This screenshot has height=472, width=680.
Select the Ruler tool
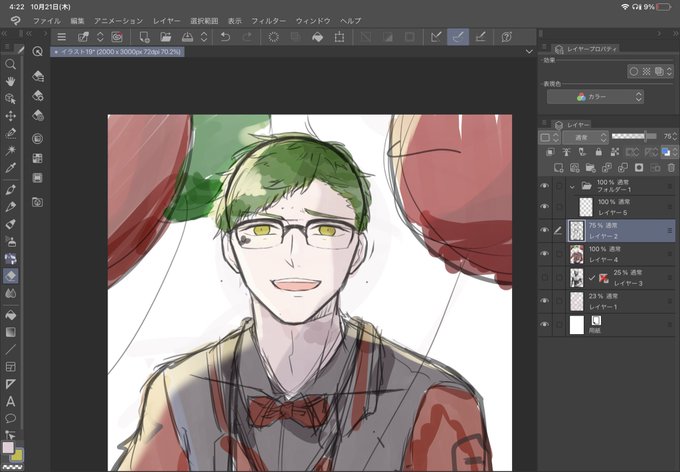[10, 384]
